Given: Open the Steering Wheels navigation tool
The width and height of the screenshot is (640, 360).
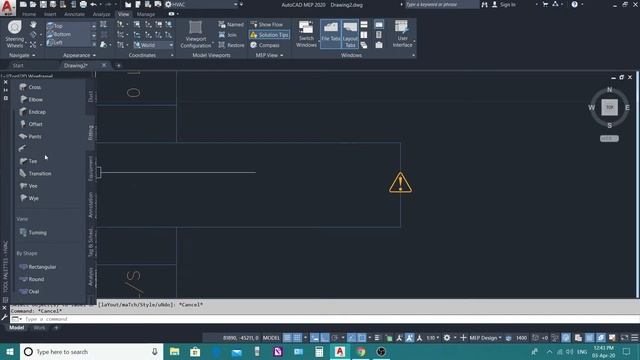Looking at the screenshot, I should coord(15,34).
